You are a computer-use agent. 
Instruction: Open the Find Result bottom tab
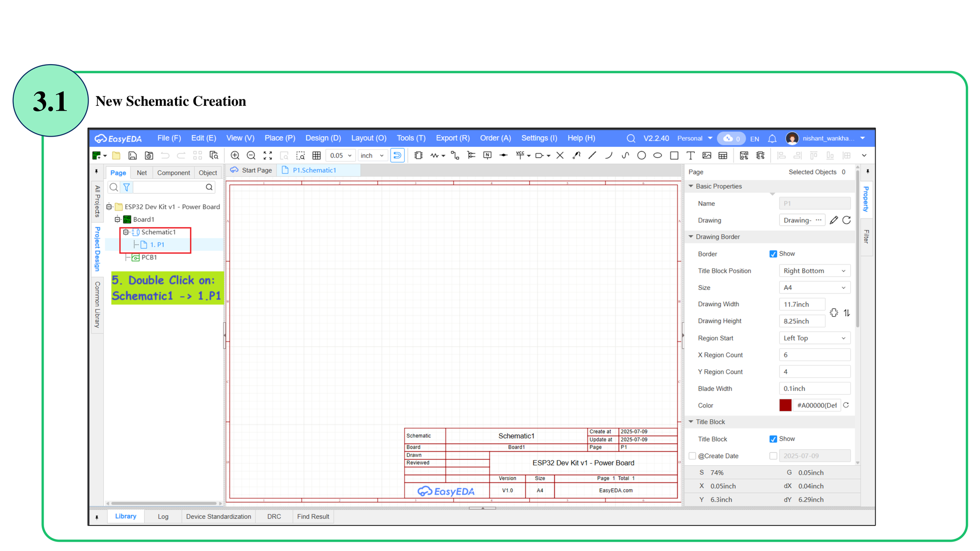pos(313,517)
